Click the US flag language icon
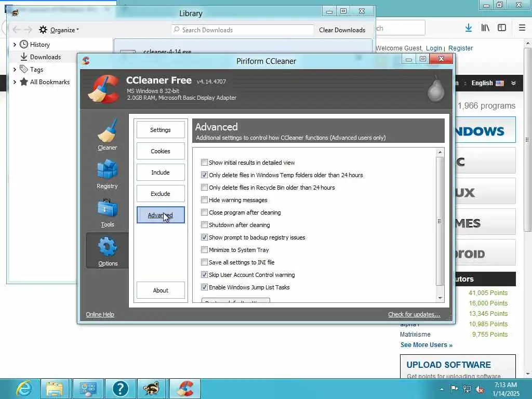This screenshot has height=399, width=532. click(x=500, y=83)
